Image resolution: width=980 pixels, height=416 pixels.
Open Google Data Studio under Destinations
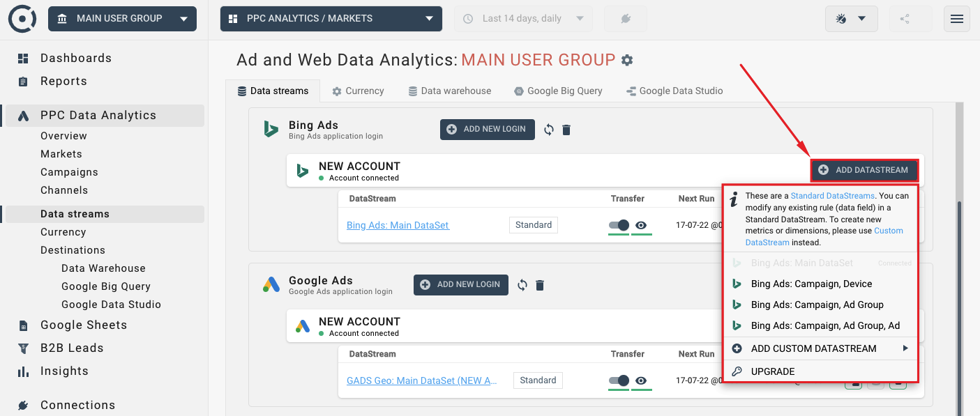click(111, 305)
